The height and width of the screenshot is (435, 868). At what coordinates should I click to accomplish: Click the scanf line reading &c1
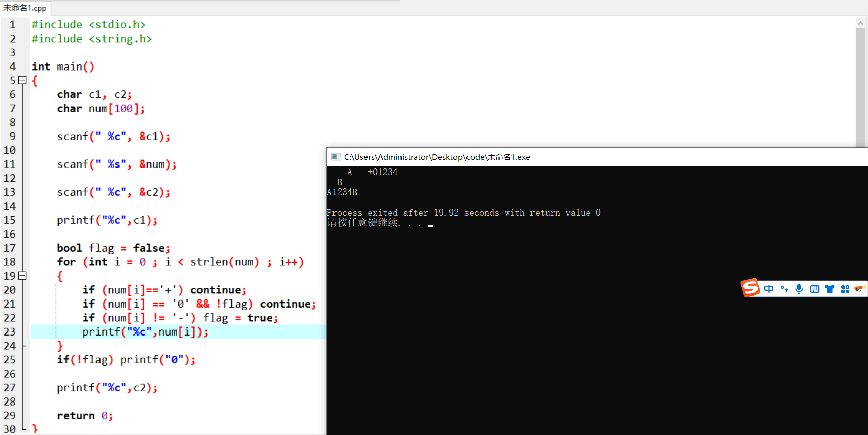pyautogui.click(x=114, y=137)
